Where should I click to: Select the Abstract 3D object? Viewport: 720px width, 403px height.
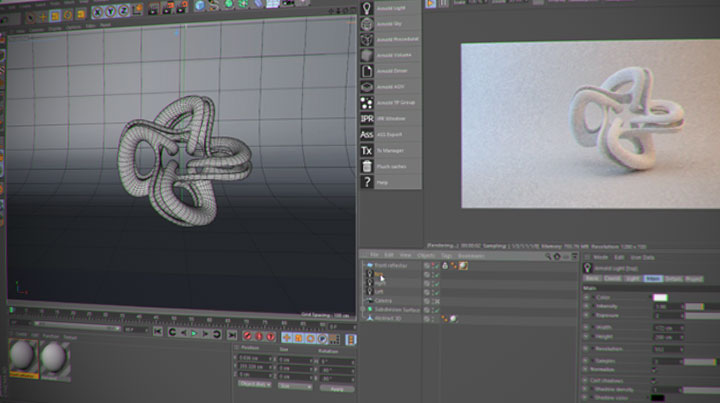pyautogui.click(x=388, y=318)
